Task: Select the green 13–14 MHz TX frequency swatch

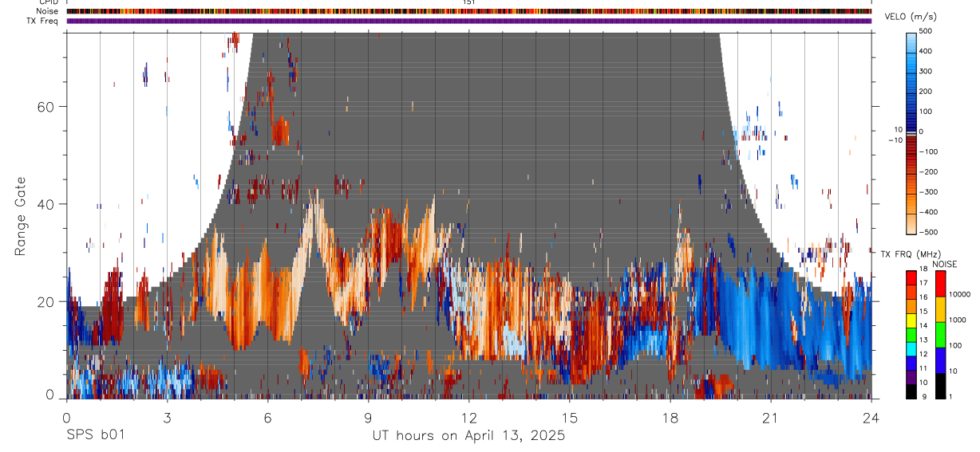Action: 911,334
